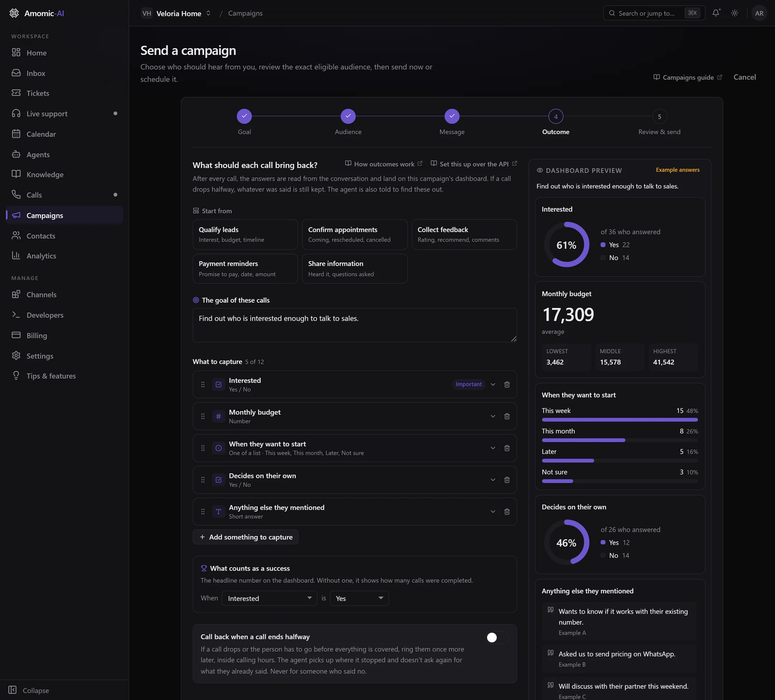Expand the Monthly budget row chevron
The image size is (775, 700).
click(493, 416)
